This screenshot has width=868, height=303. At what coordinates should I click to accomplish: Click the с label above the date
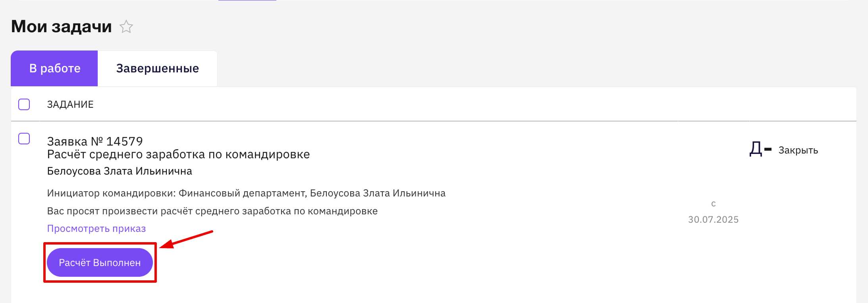714,204
